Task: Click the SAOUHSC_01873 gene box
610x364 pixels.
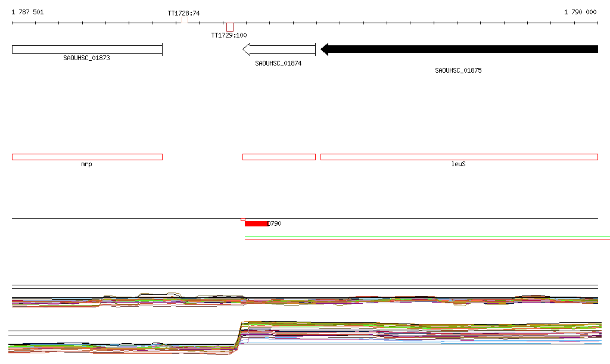Action: click(x=87, y=49)
